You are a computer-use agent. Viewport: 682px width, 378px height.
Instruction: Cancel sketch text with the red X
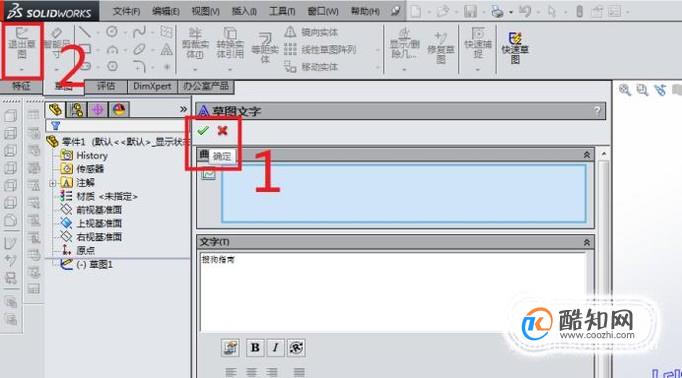coord(222,130)
